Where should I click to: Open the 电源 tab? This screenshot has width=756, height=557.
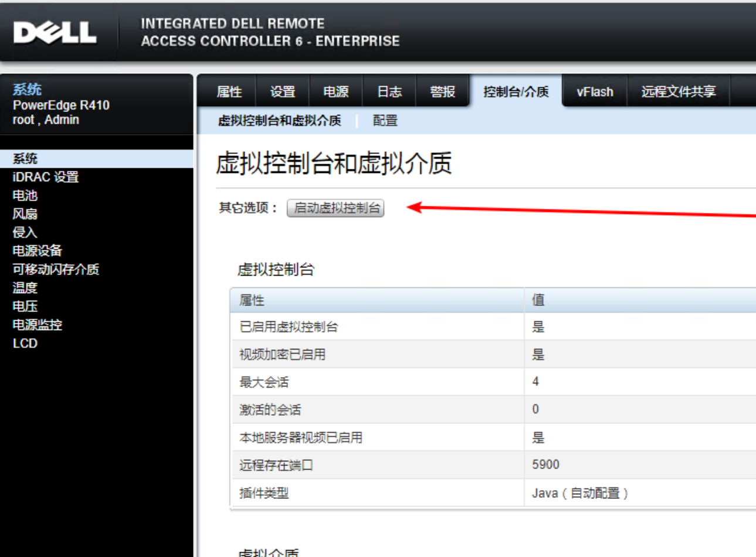[336, 92]
